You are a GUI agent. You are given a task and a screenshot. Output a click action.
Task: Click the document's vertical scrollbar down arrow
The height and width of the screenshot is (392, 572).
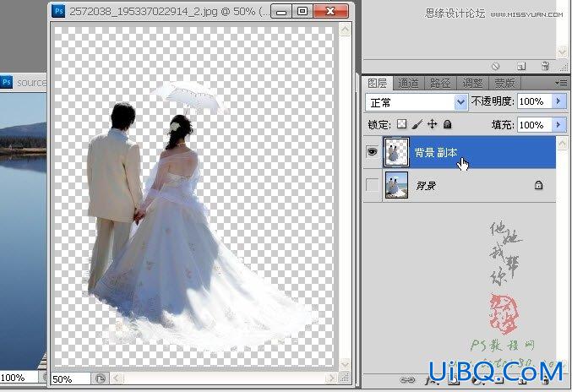[x=345, y=364]
